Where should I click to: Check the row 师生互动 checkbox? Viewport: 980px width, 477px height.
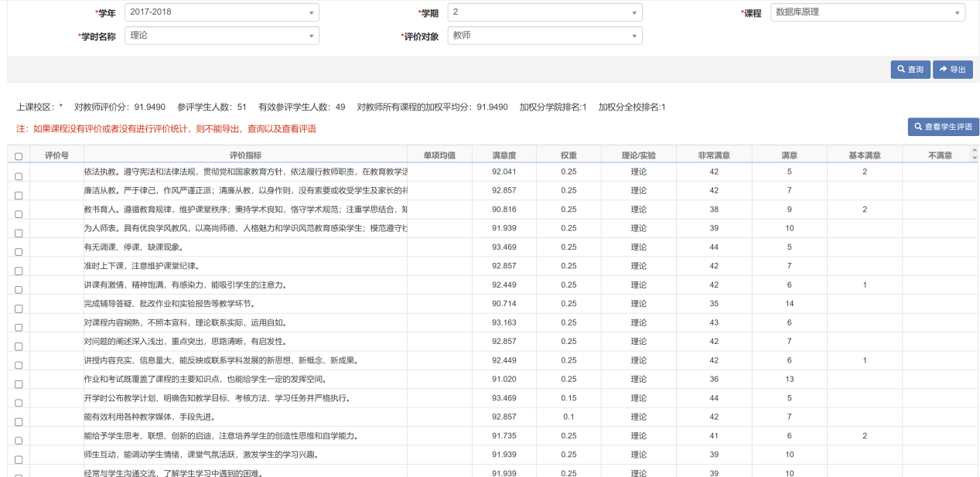[x=19, y=461]
